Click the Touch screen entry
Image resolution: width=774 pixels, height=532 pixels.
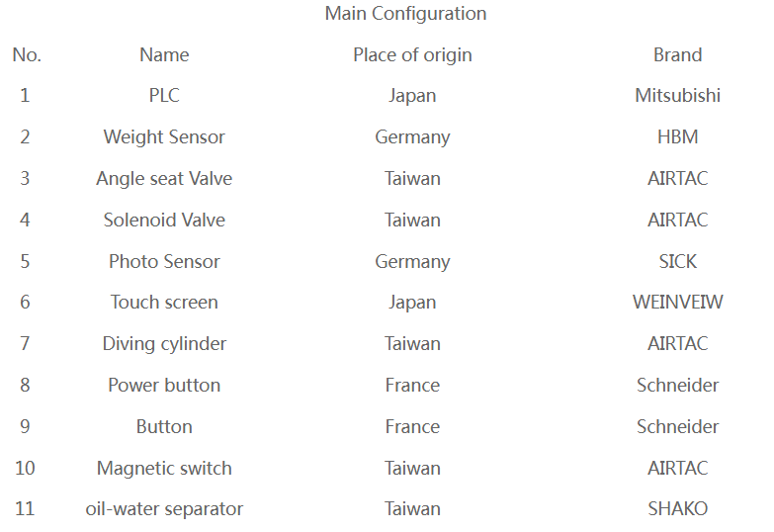pyautogui.click(x=164, y=303)
